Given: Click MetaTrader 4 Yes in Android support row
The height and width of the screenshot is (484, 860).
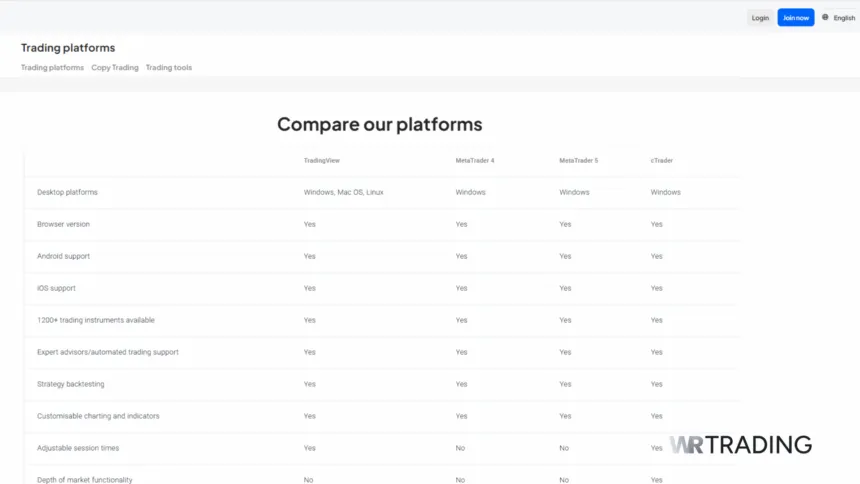Looking at the screenshot, I should tap(461, 256).
